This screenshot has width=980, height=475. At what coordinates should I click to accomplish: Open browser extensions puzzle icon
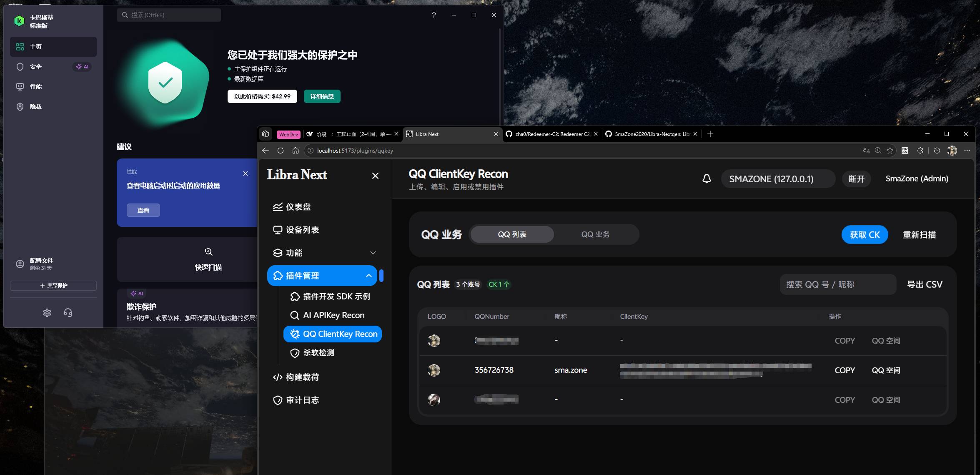pyautogui.click(x=920, y=151)
